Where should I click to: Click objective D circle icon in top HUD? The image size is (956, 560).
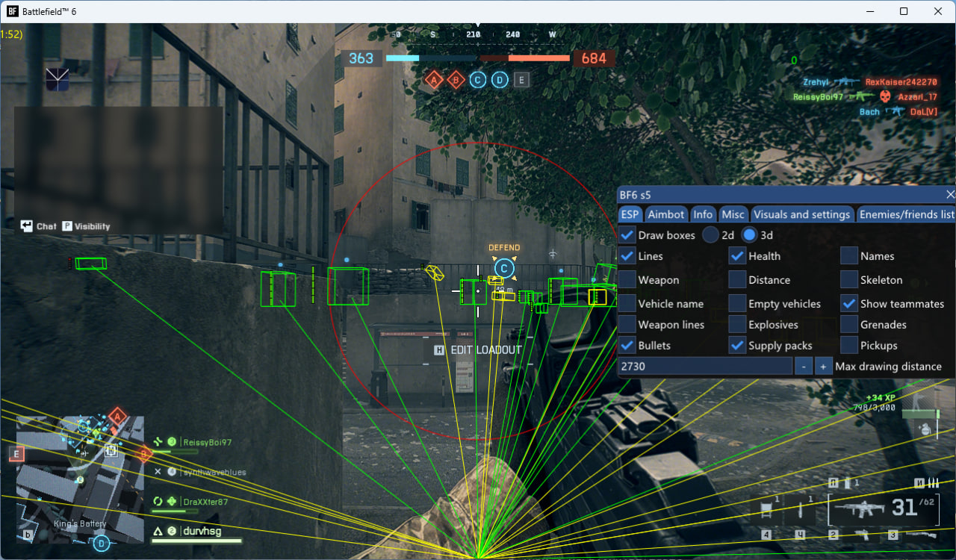(x=500, y=80)
